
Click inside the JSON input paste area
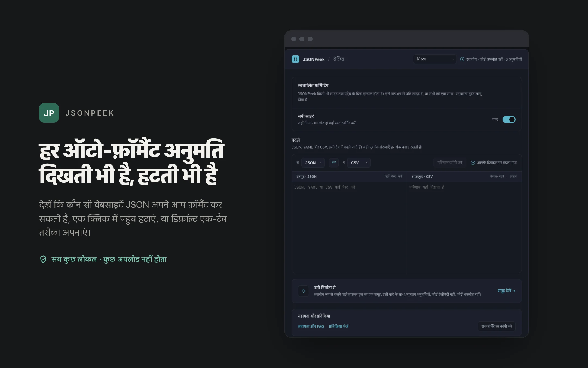[x=349, y=227]
